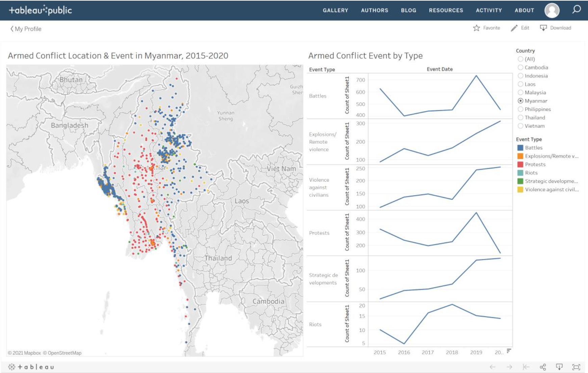This screenshot has height=373, width=588.
Task: Click the undo arrow in bottom toolbar
Action: (492, 367)
